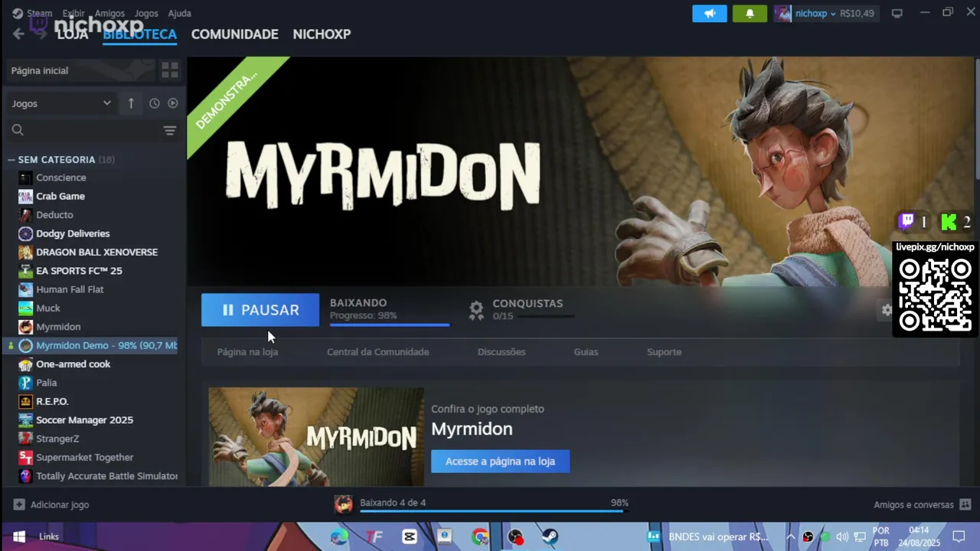Click the bottom download progress bar
This screenshot has width=980, height=551.
point(494,511)
